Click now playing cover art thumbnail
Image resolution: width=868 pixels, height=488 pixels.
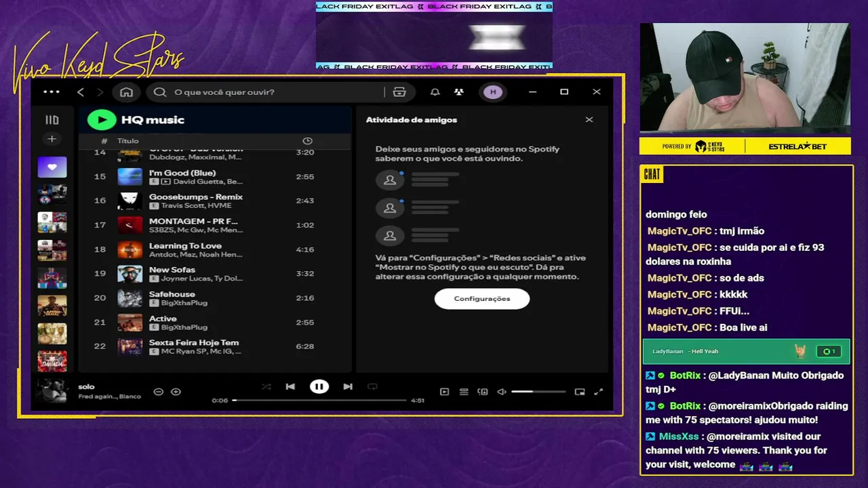coord(52,391)
